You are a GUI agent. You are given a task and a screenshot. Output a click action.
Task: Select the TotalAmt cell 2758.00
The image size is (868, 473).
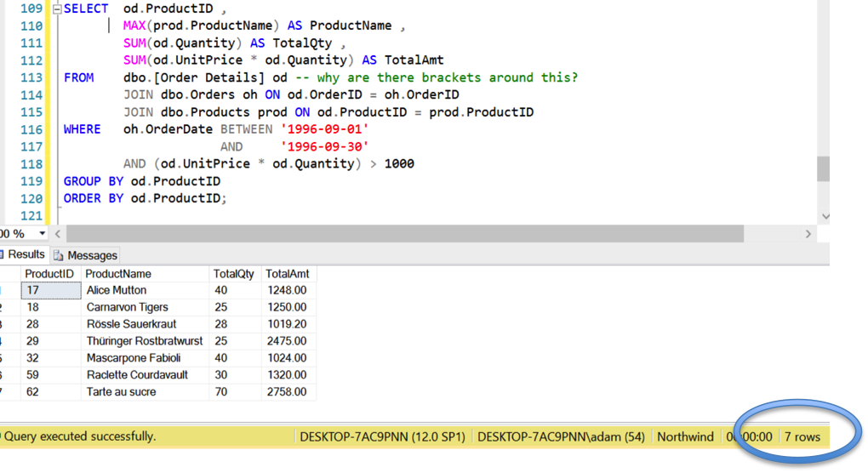(x=288, y=391)
